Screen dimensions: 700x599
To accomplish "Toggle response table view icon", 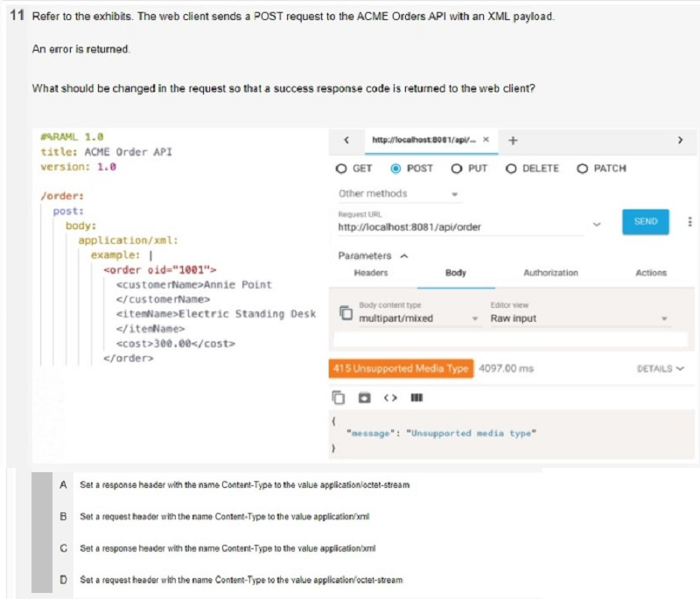I will point(416,397).
